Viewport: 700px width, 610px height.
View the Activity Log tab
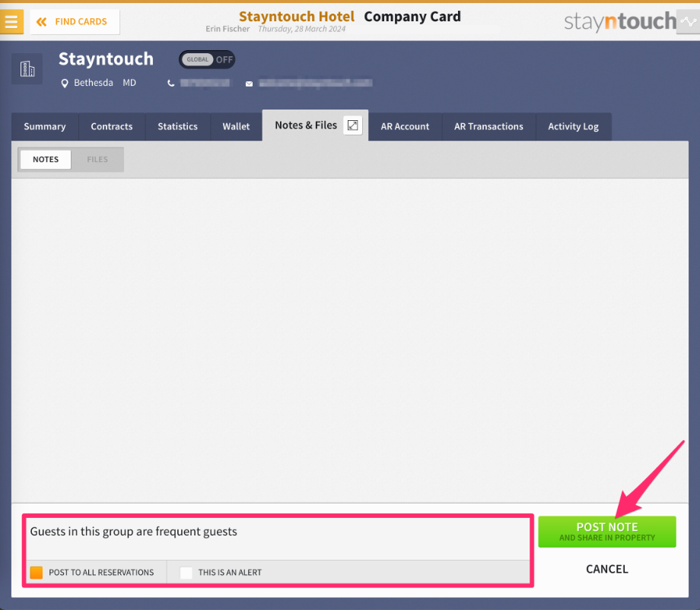pos(574,127)
